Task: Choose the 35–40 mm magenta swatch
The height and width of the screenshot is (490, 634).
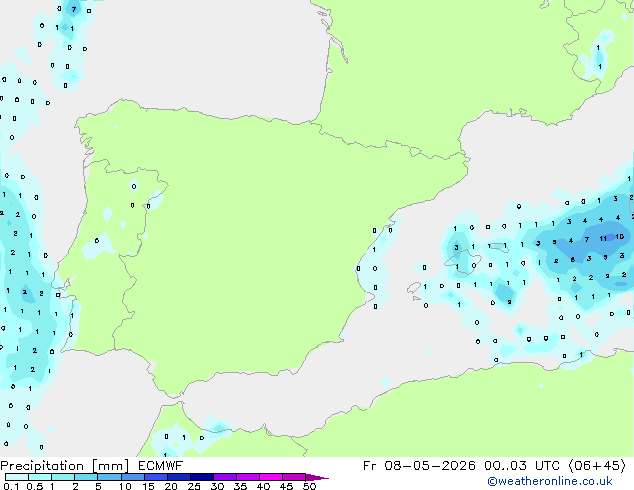Action: click(x=247, y=477)
